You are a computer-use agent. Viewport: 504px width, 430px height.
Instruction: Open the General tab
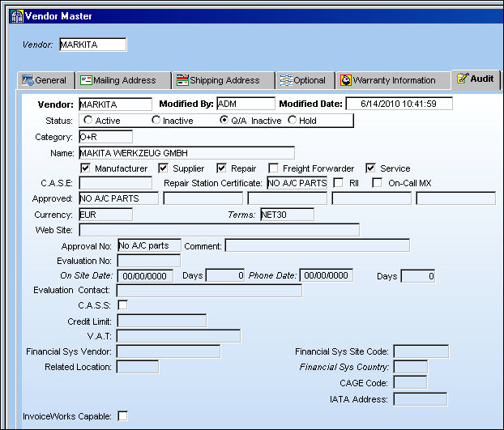(45, 80)
